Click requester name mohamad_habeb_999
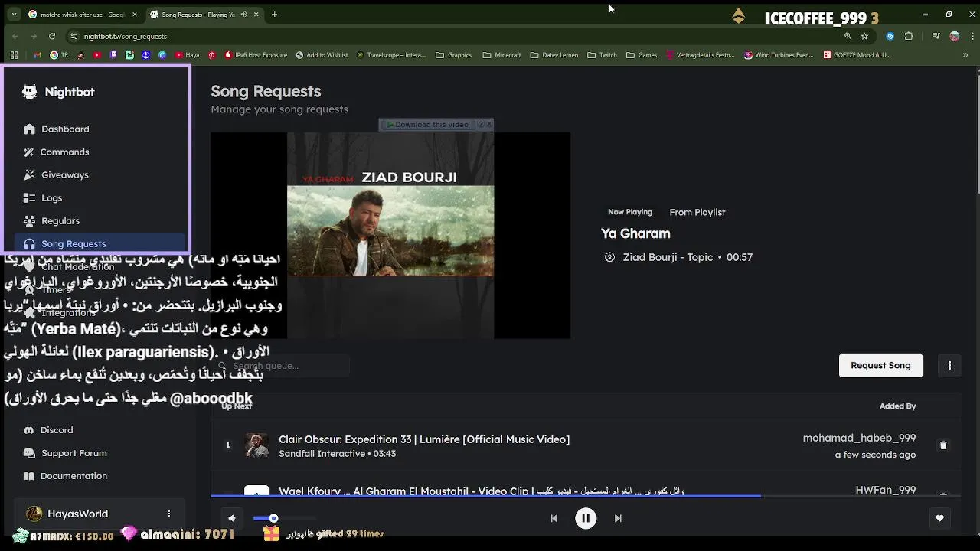The width and height of the screenshot is (980, 551). [859, 438]
